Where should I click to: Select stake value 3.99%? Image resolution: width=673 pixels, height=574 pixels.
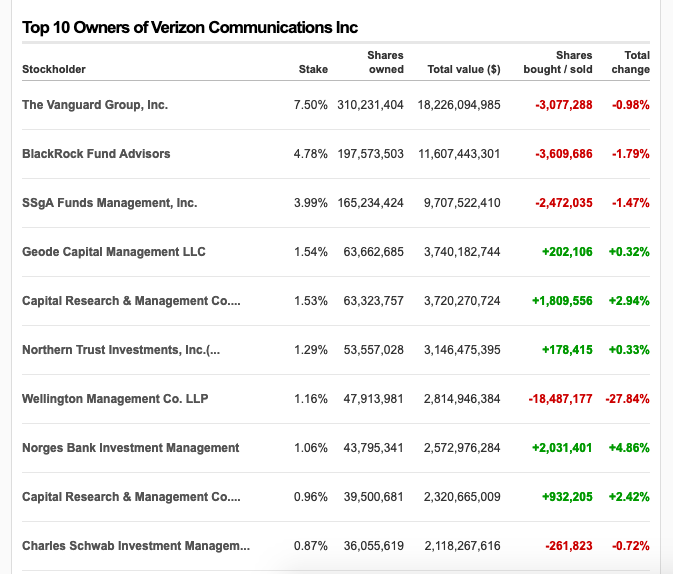(311, 203)
